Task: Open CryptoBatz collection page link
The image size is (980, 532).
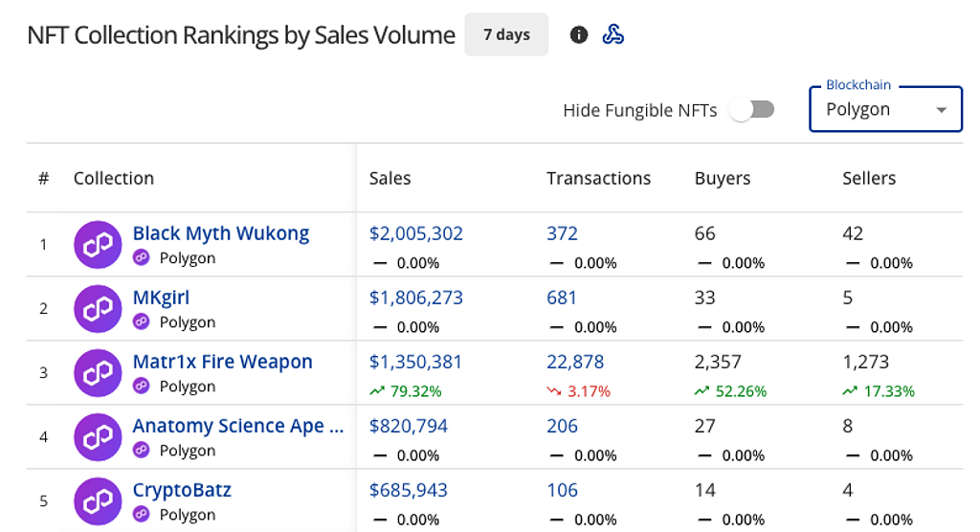Action: [x=182, y=490]
